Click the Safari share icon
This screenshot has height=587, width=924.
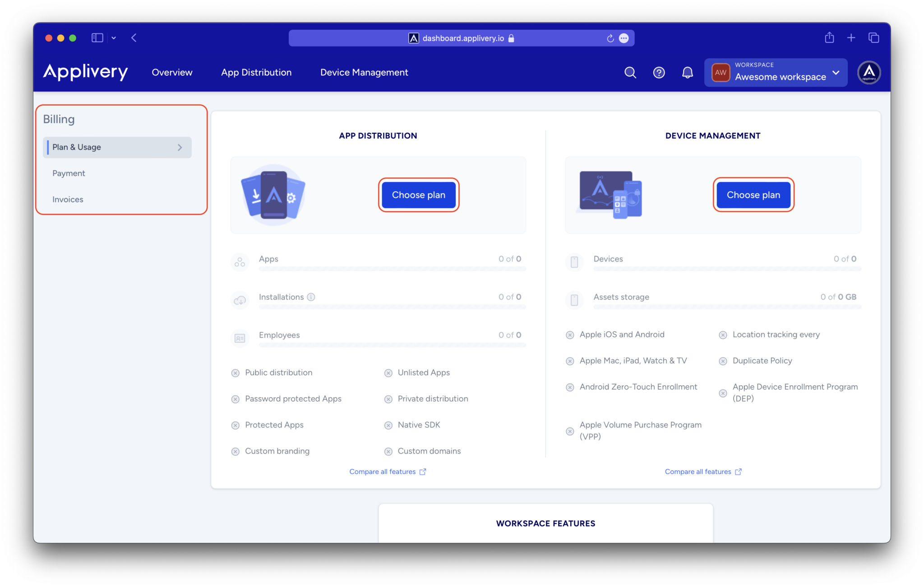pos(829,38)
